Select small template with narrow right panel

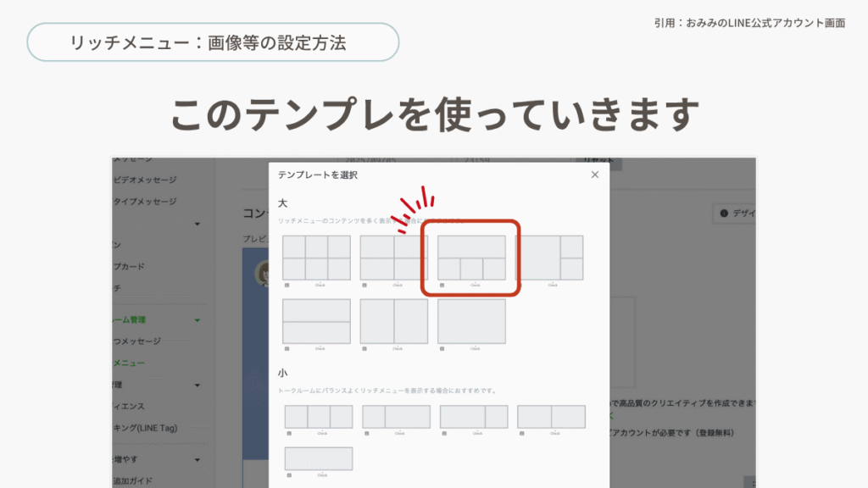tap(474, 417)
